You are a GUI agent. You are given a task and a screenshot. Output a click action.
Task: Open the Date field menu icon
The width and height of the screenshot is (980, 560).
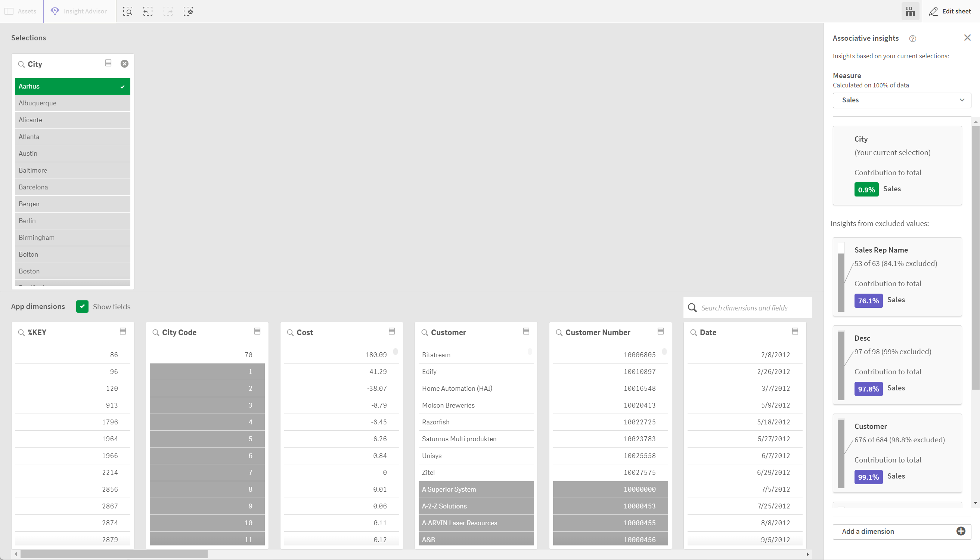(x=795, y=331)
